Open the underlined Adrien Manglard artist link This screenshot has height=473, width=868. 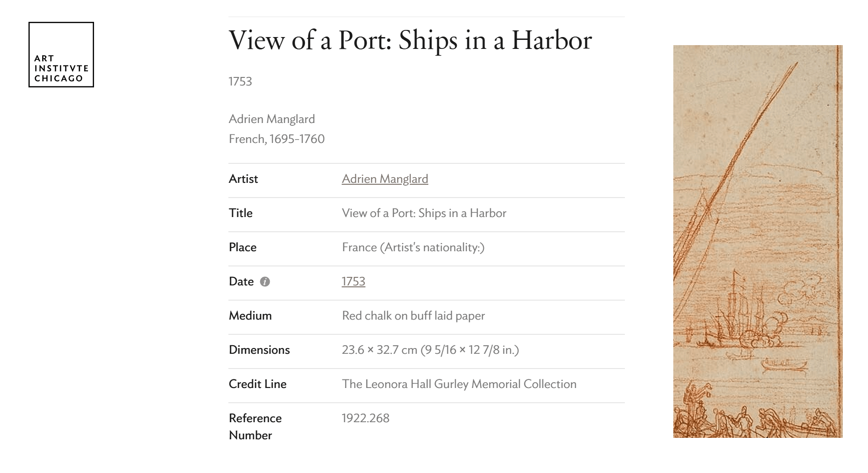(385, 179)
